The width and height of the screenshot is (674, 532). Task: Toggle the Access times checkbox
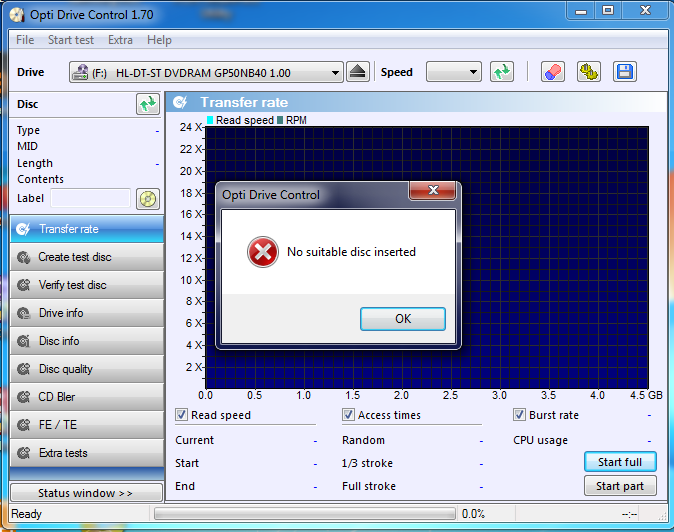coord(348,415)
